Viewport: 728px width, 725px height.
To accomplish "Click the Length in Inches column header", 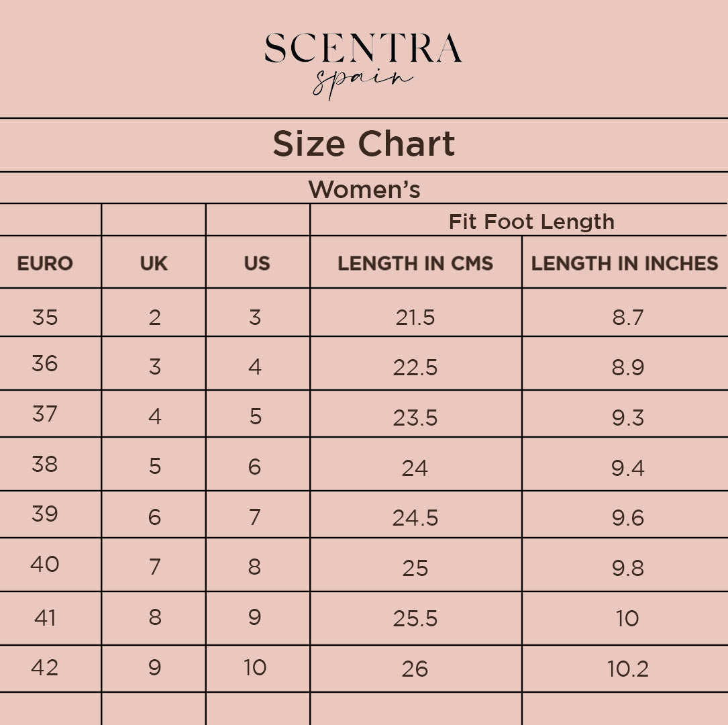I will point(624,263).
